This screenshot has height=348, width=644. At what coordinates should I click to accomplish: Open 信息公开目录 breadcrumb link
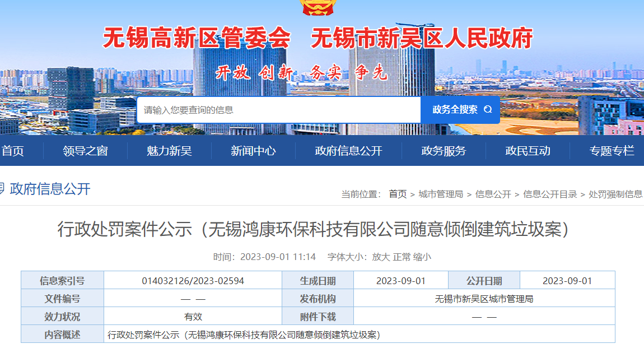(550, 194)
